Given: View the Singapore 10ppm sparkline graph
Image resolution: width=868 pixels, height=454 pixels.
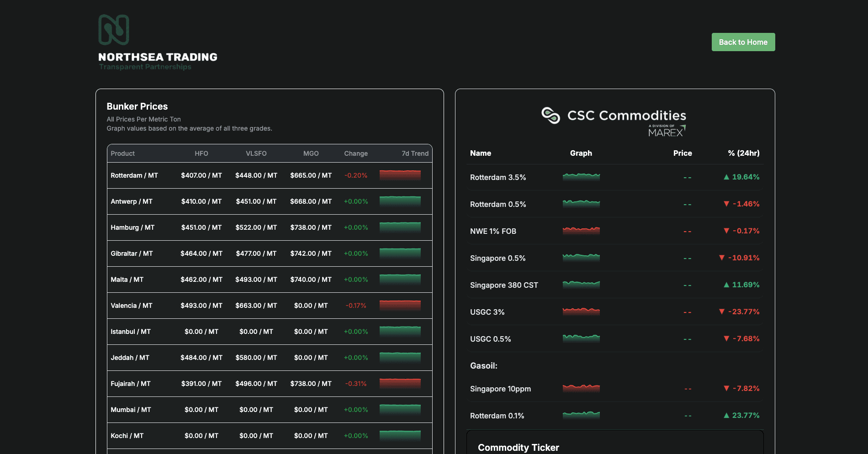Looking at the screenshot, I should pos(581,388).
